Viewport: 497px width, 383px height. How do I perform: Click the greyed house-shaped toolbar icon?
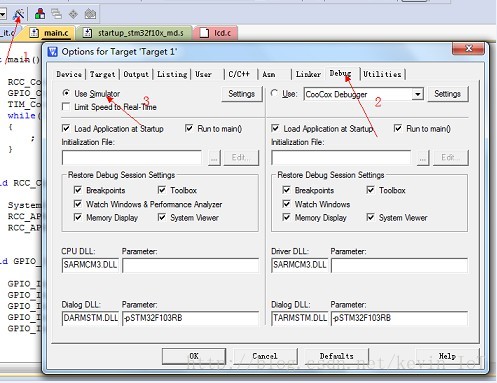coord(90,14)
